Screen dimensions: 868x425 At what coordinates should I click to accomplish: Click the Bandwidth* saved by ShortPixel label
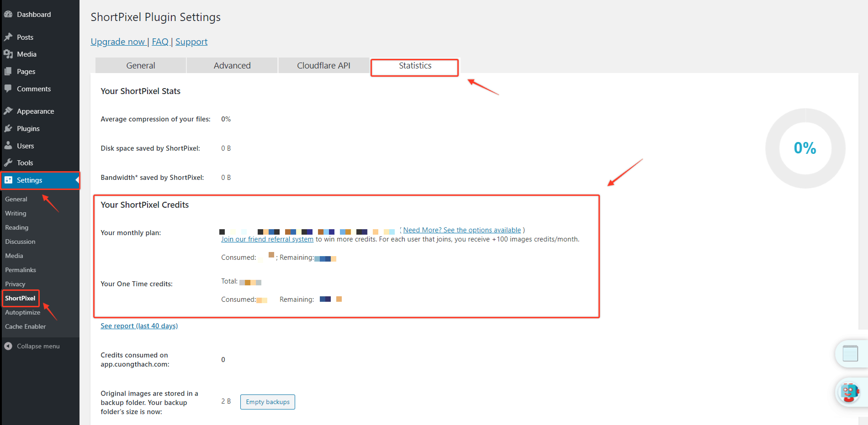[x=153, y=178]
